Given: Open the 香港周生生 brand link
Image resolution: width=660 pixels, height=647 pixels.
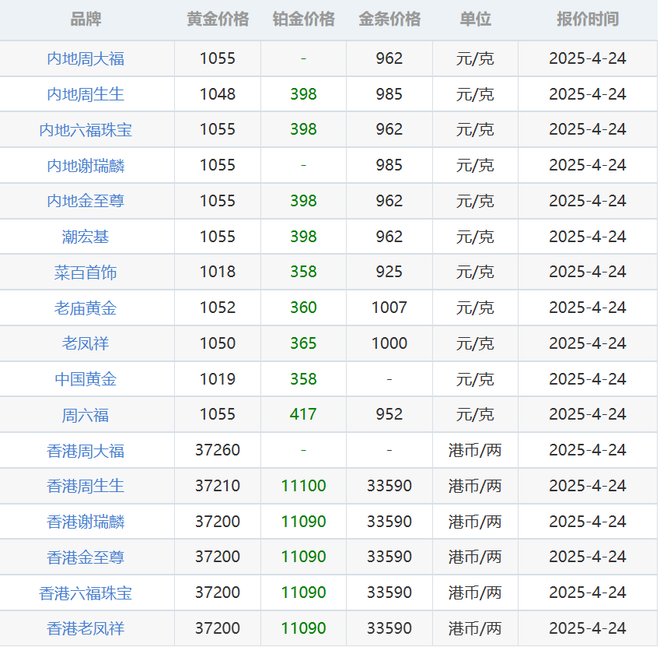Looking at the screenshot, I should [85, 486].
